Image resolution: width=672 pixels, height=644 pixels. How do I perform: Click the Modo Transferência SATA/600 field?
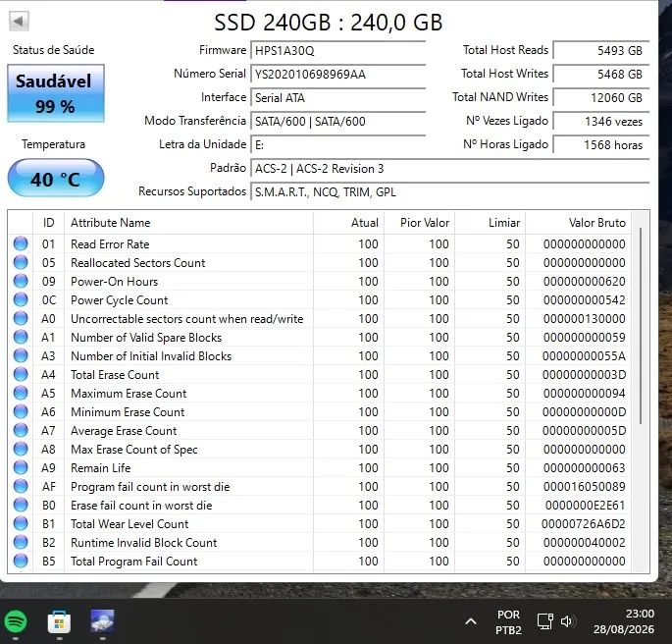point(337,122)
